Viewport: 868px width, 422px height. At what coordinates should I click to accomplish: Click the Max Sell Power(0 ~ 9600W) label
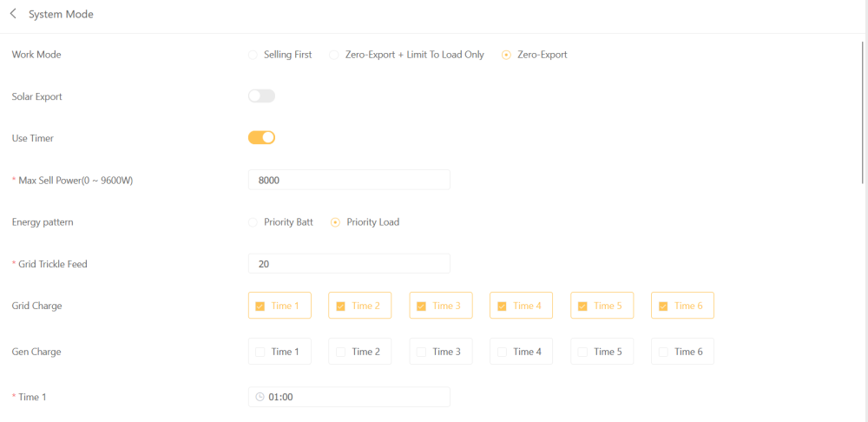pos(76,180)
